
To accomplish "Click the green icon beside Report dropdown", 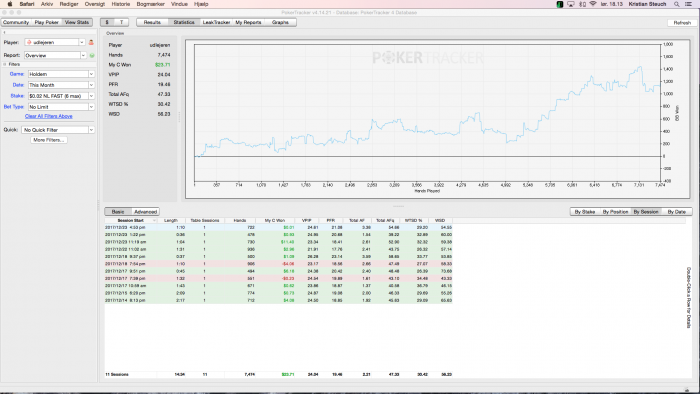I will coord(92,55).
